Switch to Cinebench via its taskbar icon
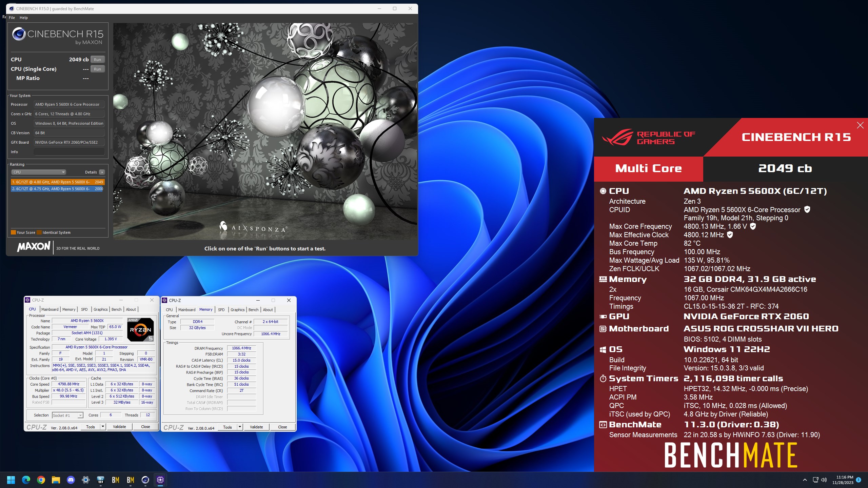868x488 pixels. pos(145,480)
